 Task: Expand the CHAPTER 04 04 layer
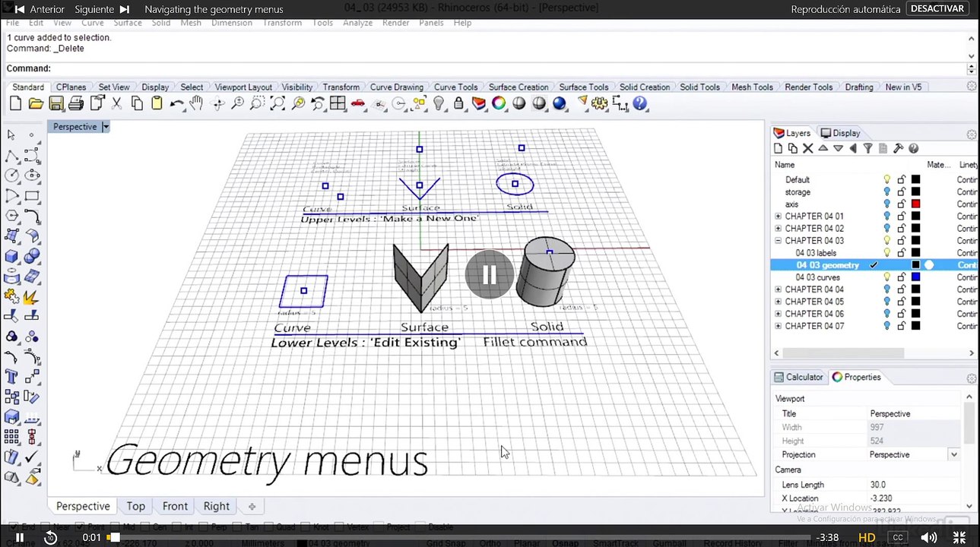pos(778,289)
